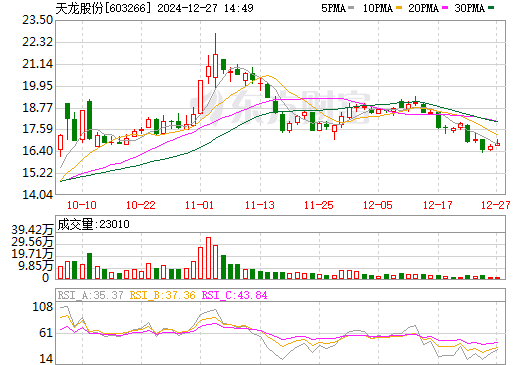The image size is (520, 365).
Task: Click the 18.77 price axis label
Action: [37, 108]
